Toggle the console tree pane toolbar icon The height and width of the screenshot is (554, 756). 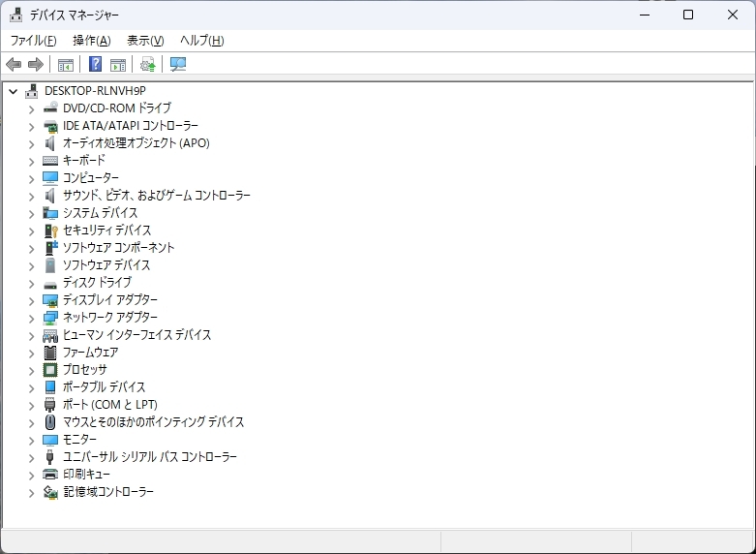coord(66,64)
